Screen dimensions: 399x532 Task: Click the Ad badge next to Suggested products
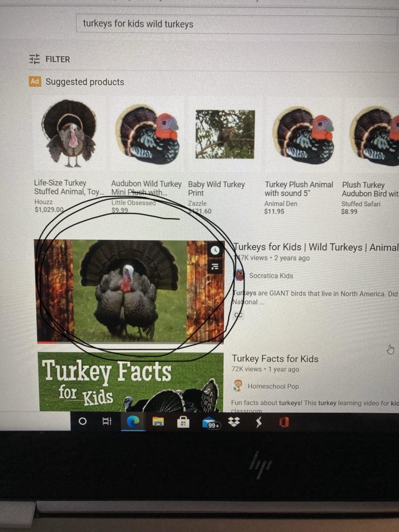(x=35, y=81)
